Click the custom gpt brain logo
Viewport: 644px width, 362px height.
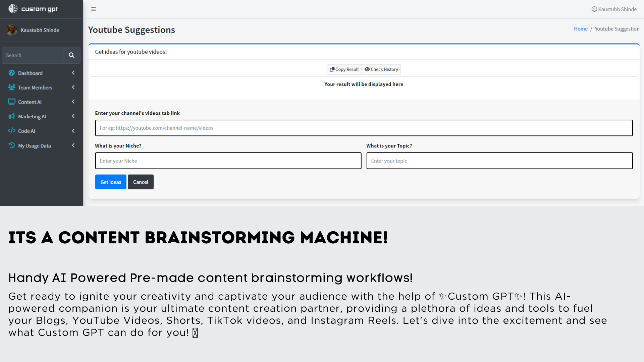tap(13, 9)
